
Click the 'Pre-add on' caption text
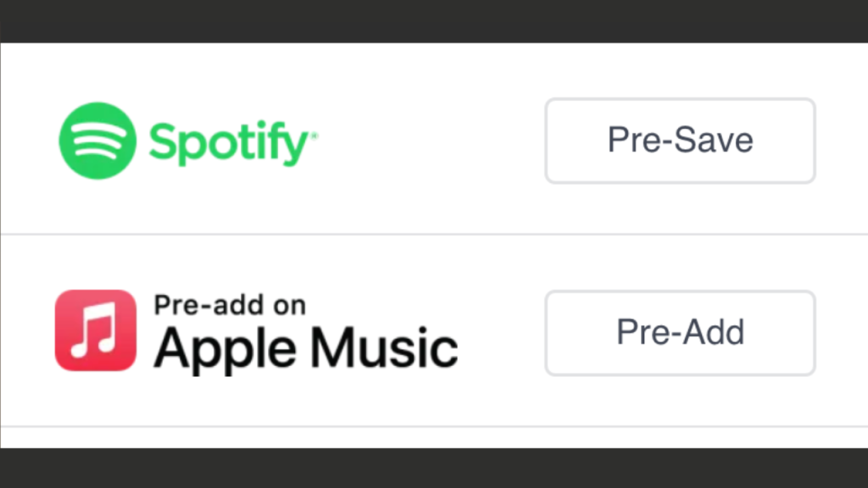tap(227, 304)
